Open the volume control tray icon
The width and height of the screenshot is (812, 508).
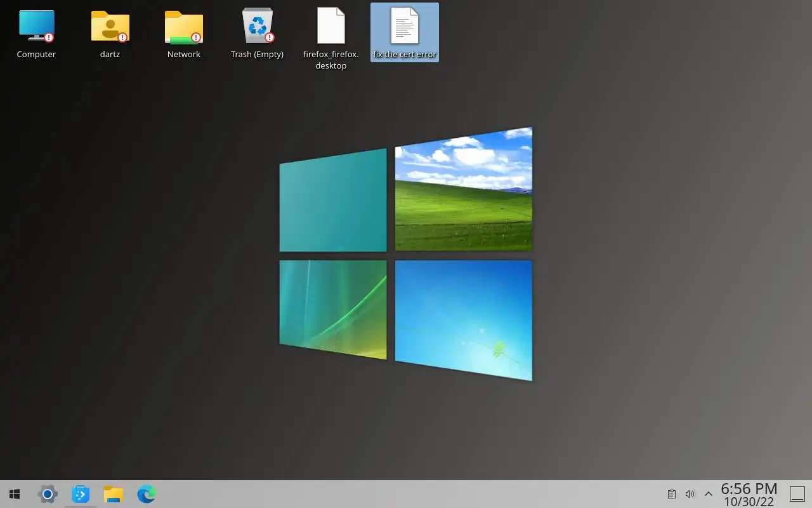pyautogui.click(x=690, y=494)
